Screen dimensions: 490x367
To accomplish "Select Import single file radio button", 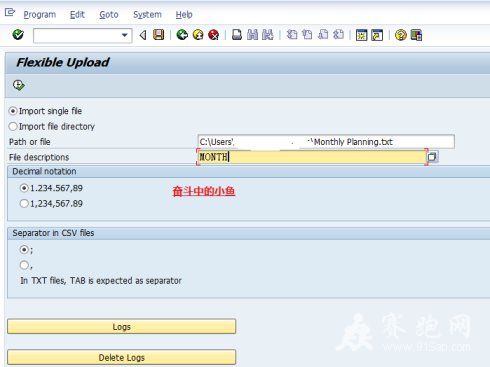I will [13, 111].
